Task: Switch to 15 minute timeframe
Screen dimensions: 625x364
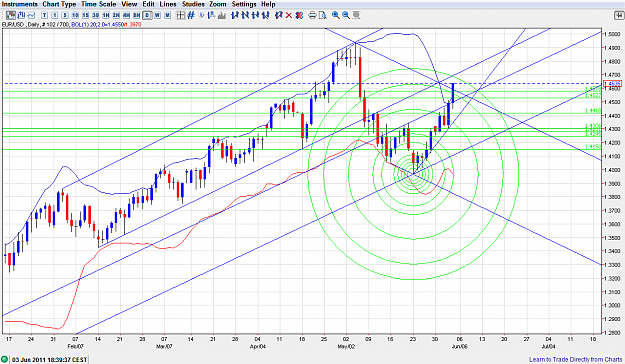Action: [x=85, y=15]
